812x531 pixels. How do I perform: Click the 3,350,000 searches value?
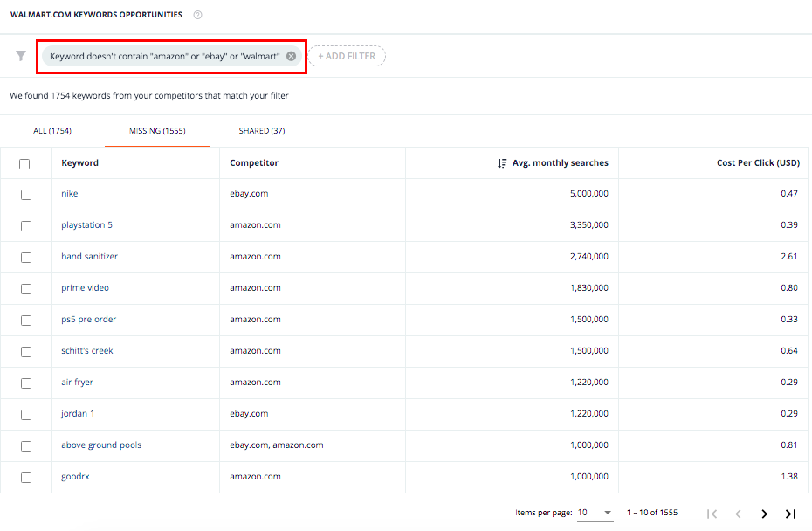coord(588,224)
